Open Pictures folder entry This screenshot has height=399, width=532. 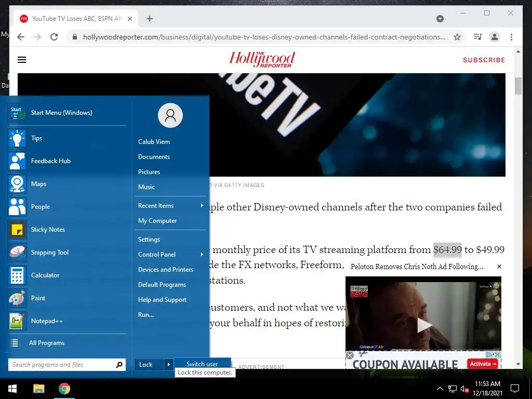149,171
